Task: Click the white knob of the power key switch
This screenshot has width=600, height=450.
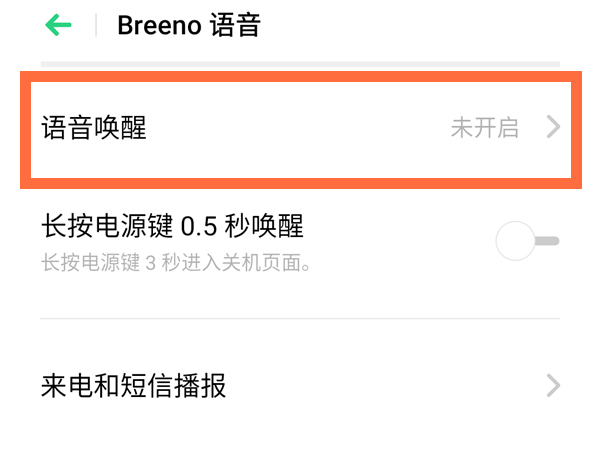Action: pos(516,241)
